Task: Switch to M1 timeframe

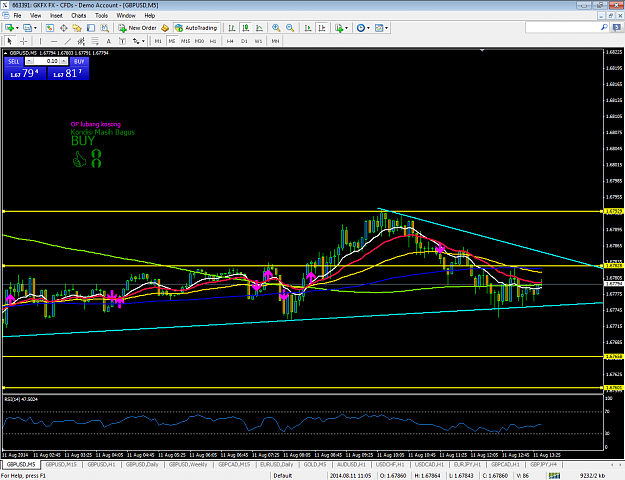Action: (x=158, y=41)
